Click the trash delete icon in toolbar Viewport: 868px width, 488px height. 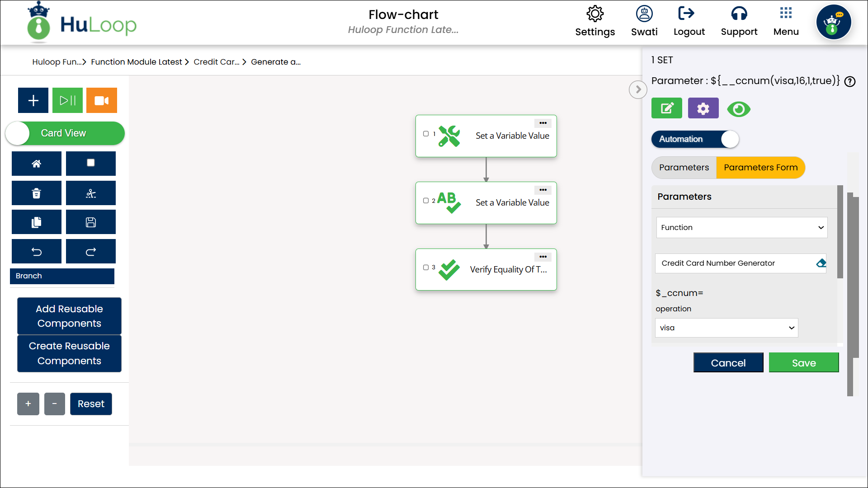click(x=37, y=193)
